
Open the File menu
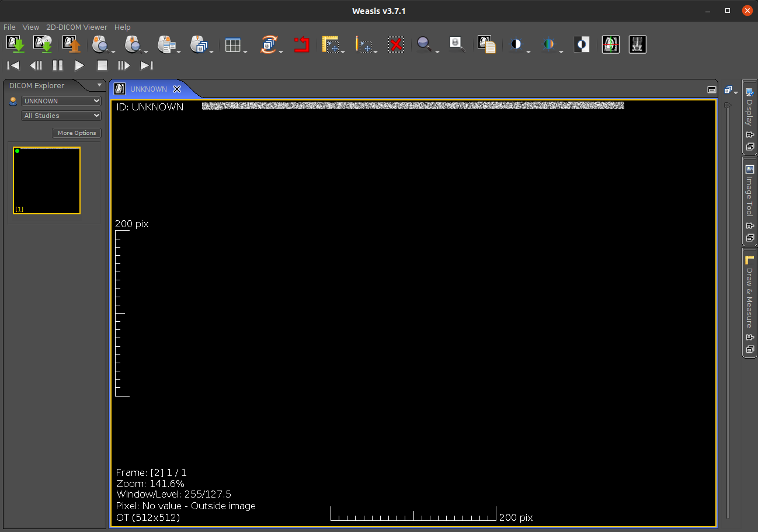(x=9, y=27)
